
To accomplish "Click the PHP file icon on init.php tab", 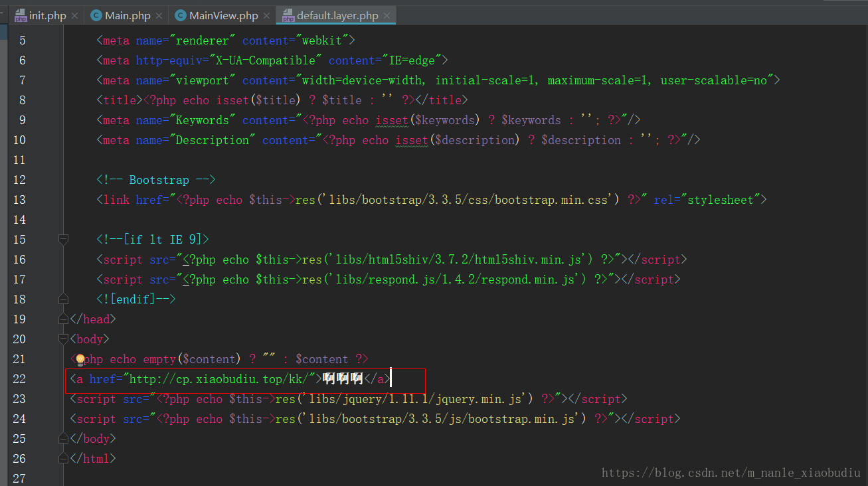I will (x=21, y=15).
